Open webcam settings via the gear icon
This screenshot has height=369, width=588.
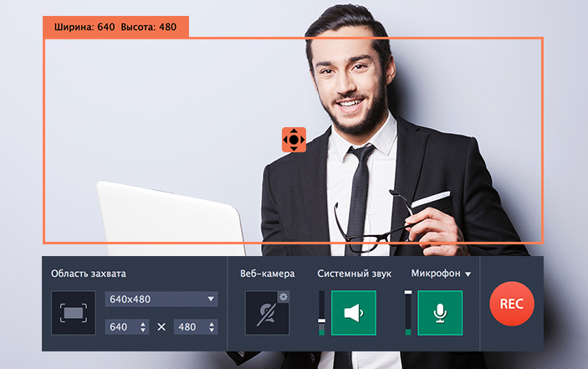pos(284,297)
